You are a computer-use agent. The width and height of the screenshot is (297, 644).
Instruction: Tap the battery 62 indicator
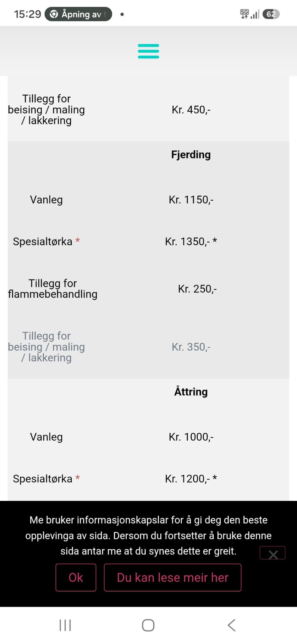click(271, 14)
